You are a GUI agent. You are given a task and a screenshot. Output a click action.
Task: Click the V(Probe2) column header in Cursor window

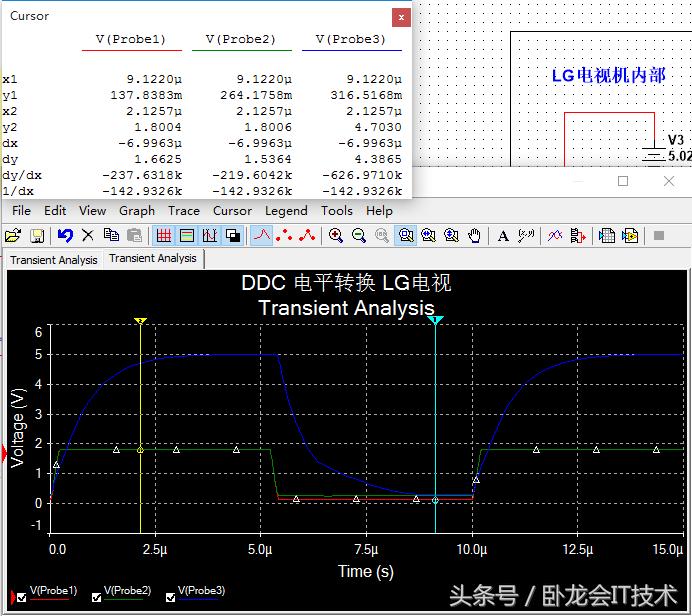pyautogui.click(x=241, y=39)
